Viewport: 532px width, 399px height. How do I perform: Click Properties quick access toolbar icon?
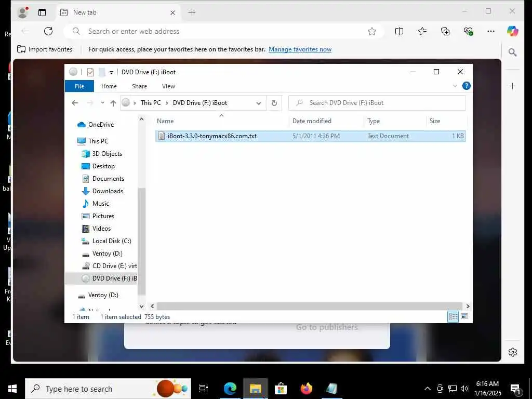click(90, 72)
